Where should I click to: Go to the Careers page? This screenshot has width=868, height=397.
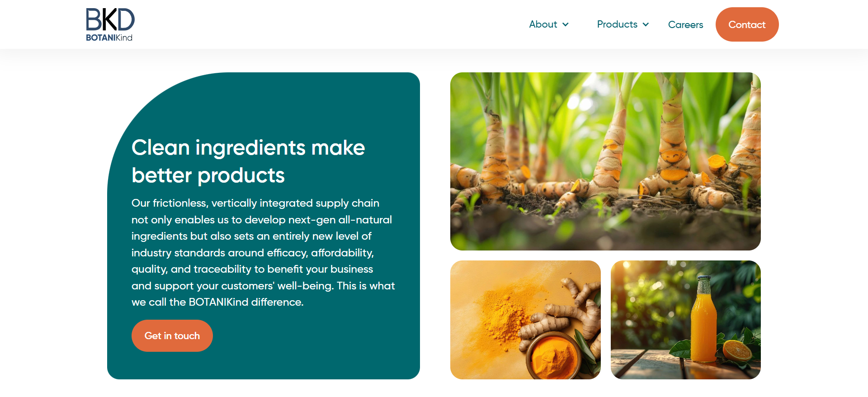tap(685, 25)
